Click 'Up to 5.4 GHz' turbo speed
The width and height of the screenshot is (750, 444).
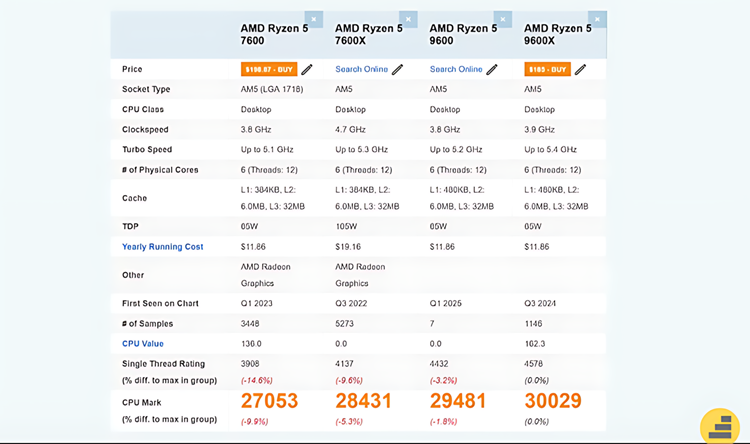550,149
